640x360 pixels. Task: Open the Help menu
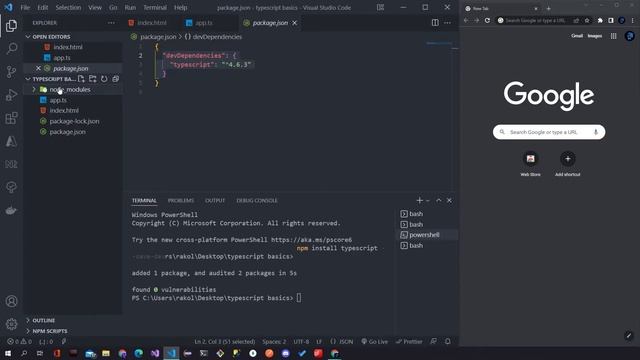point(180,7)
